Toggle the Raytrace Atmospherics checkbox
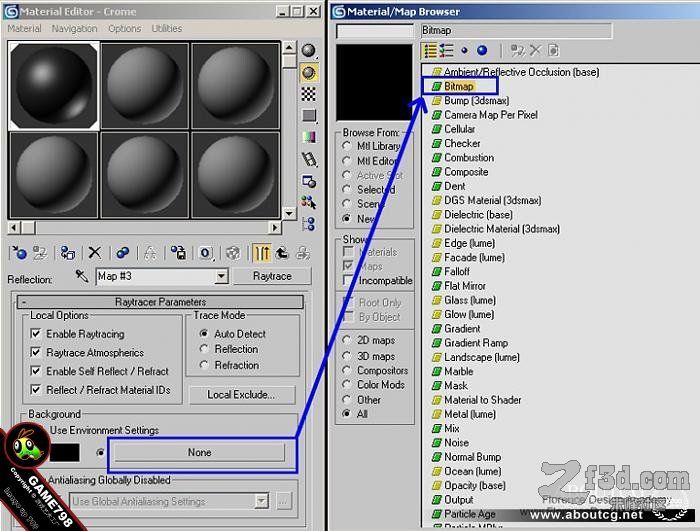Viewport: 700px width, 531px height. click(x=35, y=352)
